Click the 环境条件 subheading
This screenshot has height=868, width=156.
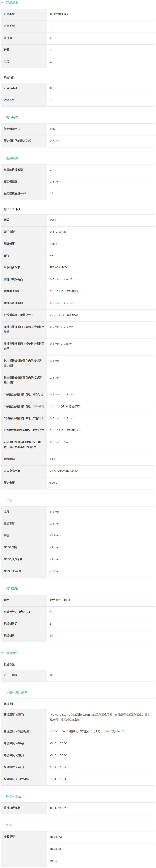click(x=9, y=704)
